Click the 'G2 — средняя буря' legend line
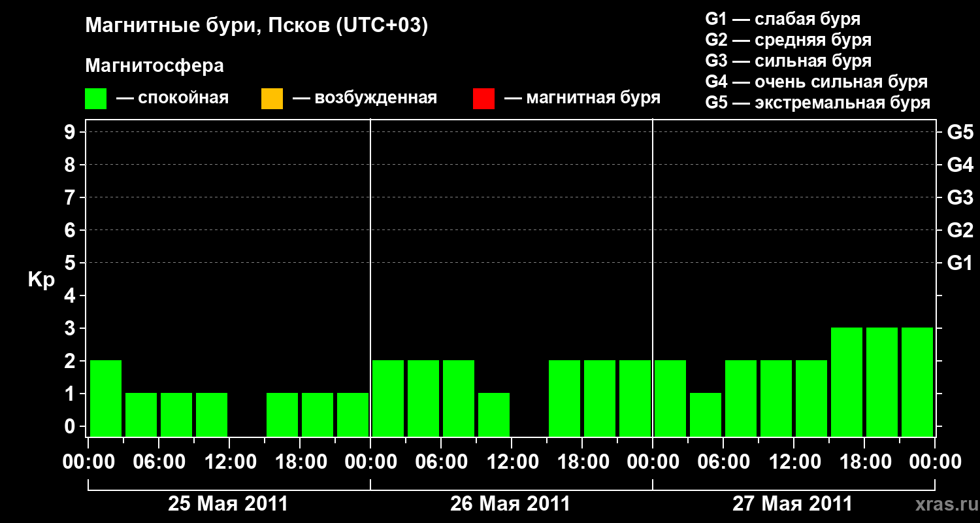The image size is (980, 523). [789, 40]
